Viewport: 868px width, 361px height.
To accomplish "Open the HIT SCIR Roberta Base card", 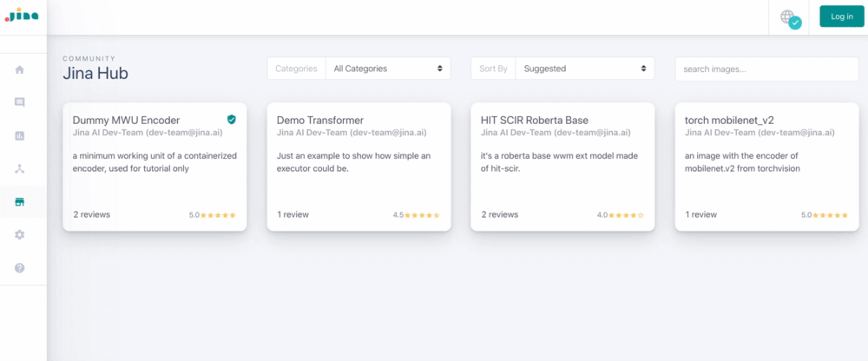I will (x=562, y=167).
